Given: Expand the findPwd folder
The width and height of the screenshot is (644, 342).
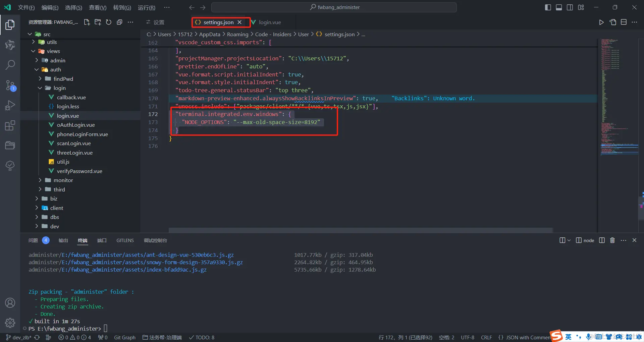Looking at the screenshot, I should (x=40, y=79).
